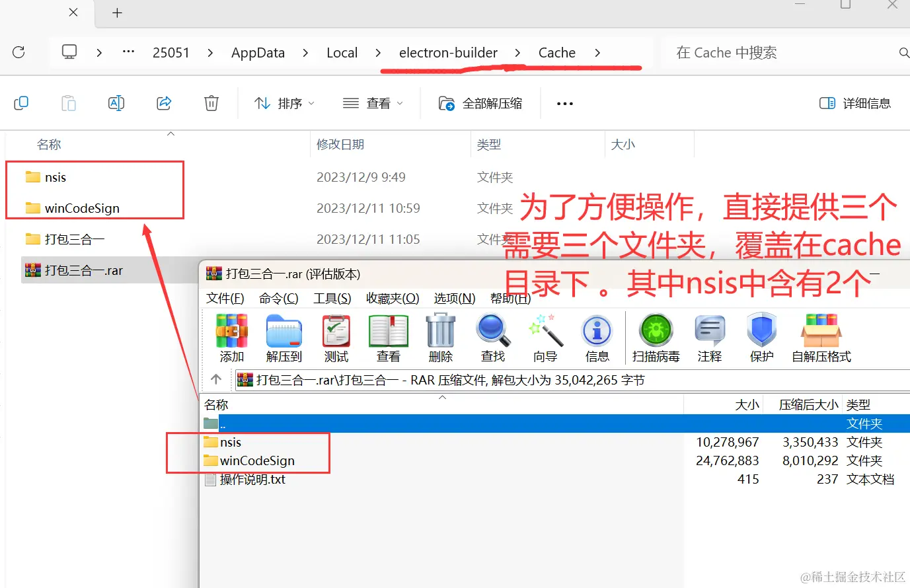Screen dimensions: 910x588
Task: Scan the archive with 扫描病毒
Action: tap(656, 337)
